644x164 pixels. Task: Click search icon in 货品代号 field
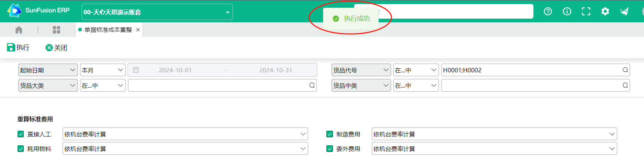click(625, 70)
